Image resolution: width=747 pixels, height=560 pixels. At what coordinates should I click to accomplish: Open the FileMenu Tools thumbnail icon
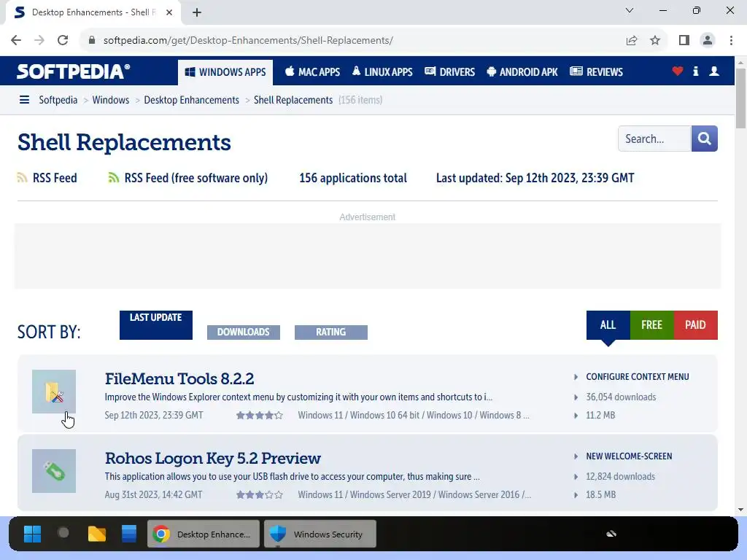pyautogui.click(x=54, y=392)
